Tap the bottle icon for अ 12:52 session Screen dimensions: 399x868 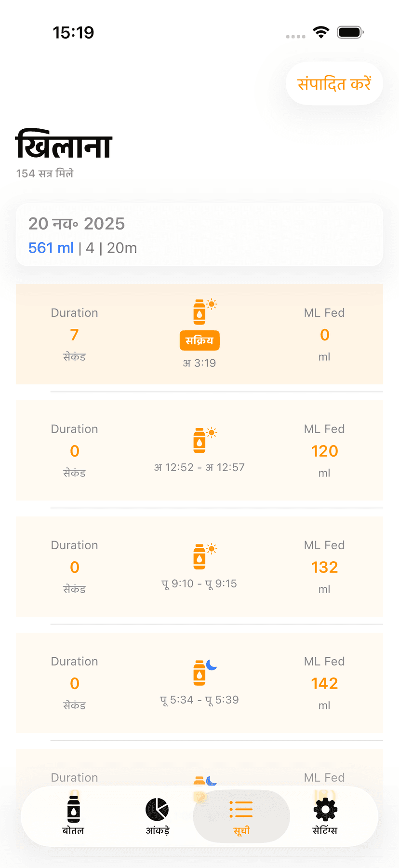(202, 439)
